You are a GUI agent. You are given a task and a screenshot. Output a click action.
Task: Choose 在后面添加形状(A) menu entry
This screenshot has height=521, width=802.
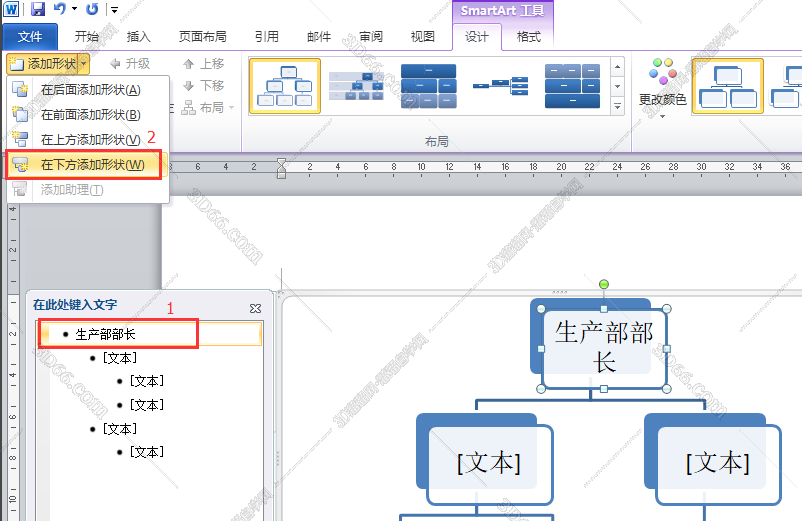(90, 90)
